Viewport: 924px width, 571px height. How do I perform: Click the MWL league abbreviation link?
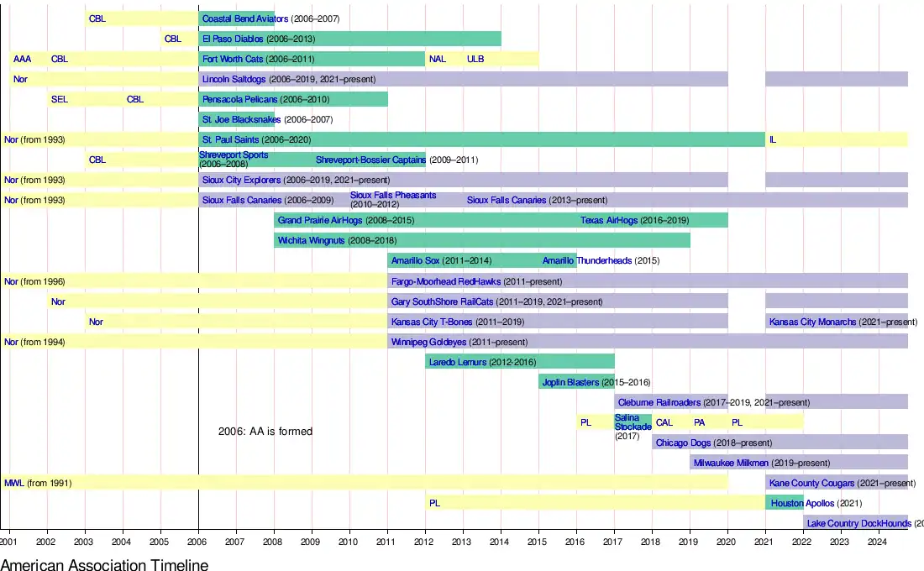(x=13, y=483)
